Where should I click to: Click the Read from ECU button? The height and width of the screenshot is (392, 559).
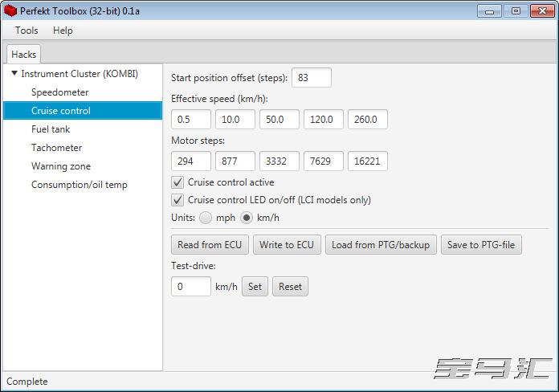(x=210, y=245)
